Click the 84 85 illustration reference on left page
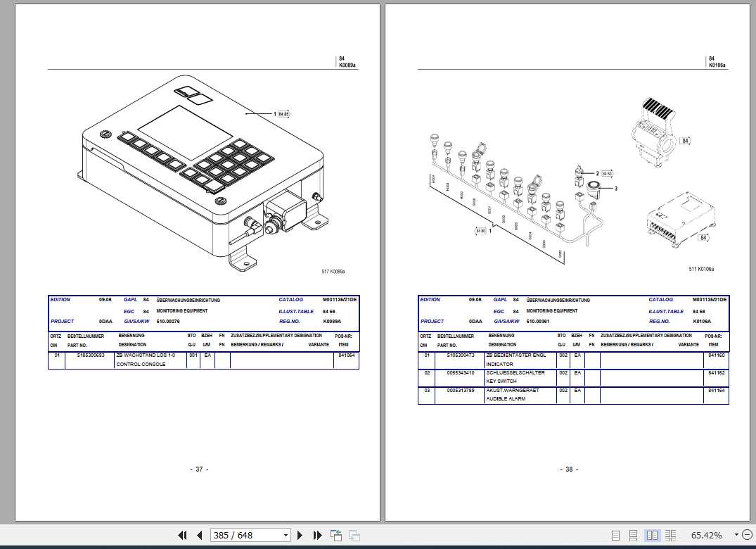 [x=284, y=113]
